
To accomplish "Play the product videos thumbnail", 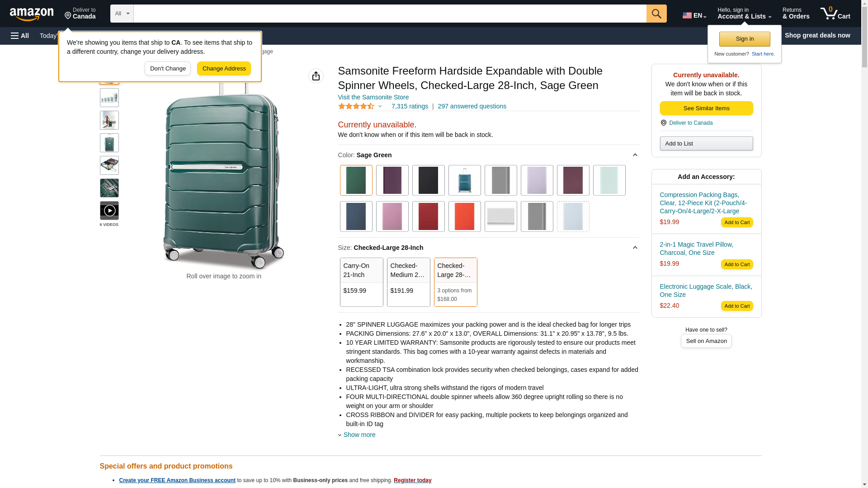I will [x=109, y=211].
